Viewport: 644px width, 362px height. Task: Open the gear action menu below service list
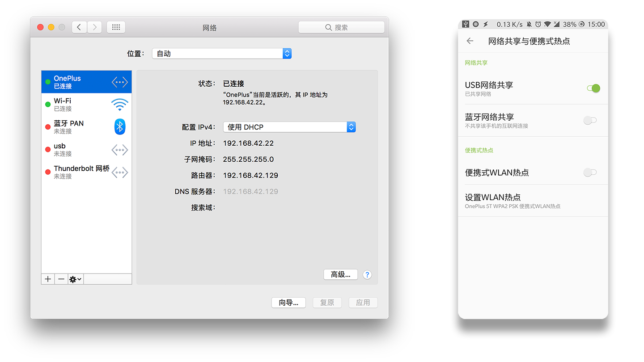pos(75,279)
